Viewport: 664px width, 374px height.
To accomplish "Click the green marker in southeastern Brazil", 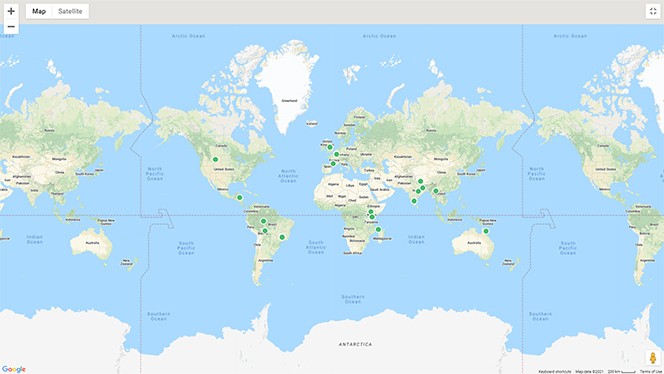I will (x=282, y=237).
